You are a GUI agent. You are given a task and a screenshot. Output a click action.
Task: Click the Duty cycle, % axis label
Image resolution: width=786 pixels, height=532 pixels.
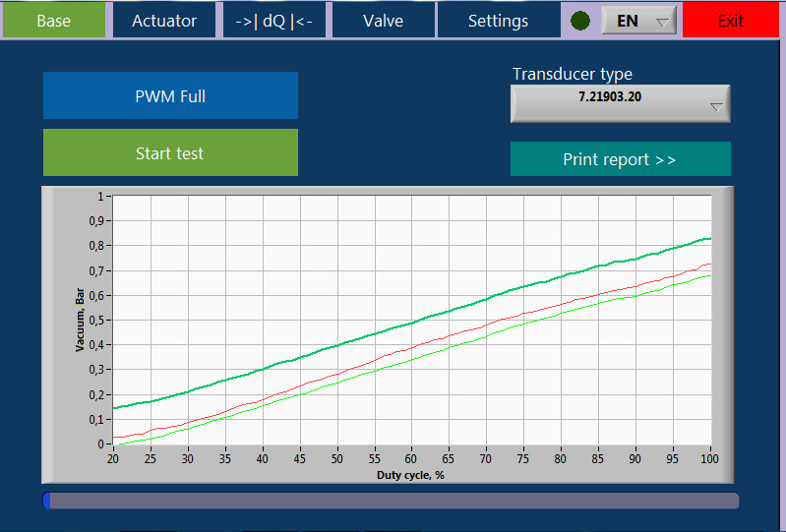pos(410,475)
